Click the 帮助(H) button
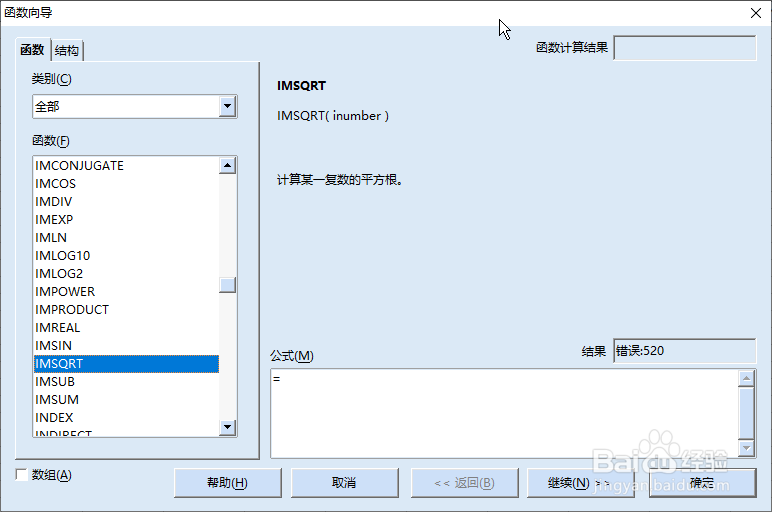The height and width of the screenshot is (512, 772). coord(227,482)
